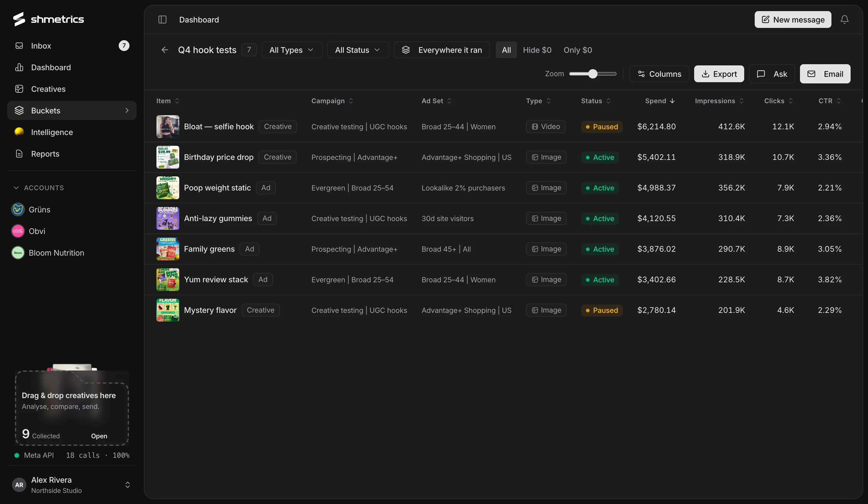Open Inbox in sidebar
The height and width of the screenshot is (504, 868).
[x=72, y=46]
